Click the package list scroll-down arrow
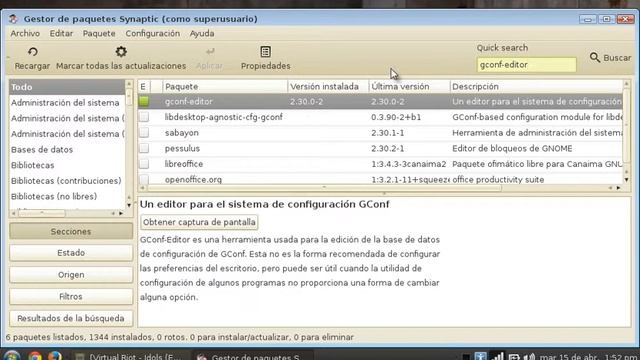This screenshot has width=640, height=360. point(627,180)
